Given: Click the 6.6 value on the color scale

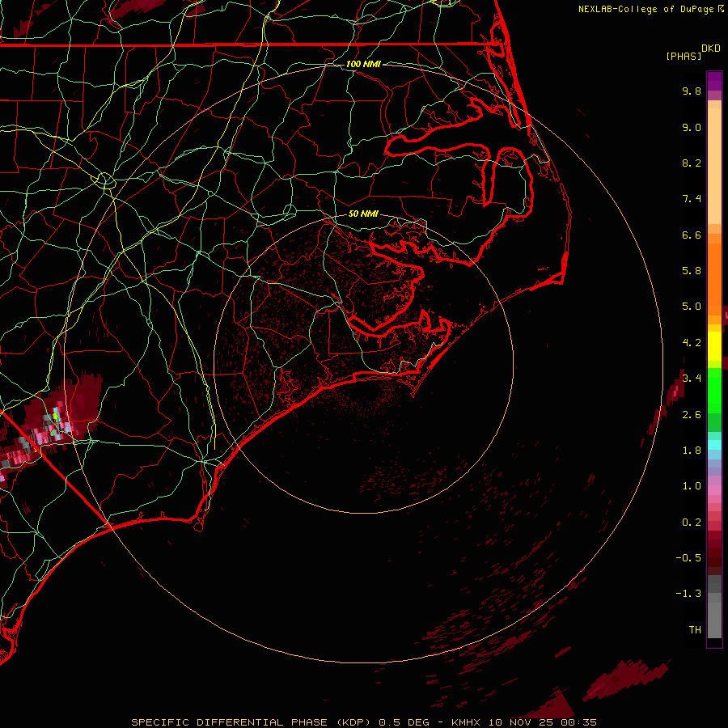Looking at the screenshot, I should point(692,235).
